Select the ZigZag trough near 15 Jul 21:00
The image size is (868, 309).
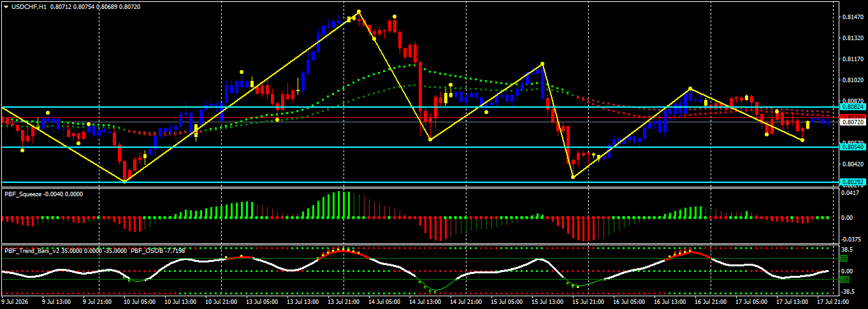(573, 177)
